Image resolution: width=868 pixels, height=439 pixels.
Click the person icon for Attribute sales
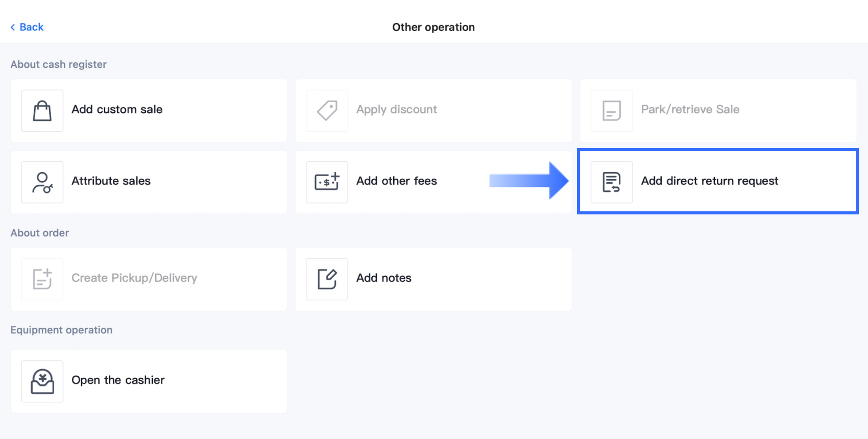click(x=42, y=182)
